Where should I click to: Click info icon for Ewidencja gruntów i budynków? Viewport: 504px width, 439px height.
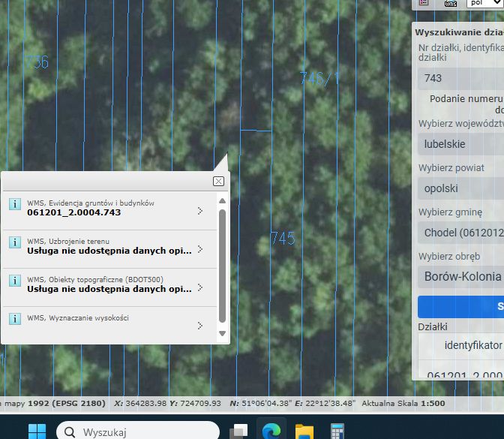[15, 204]
